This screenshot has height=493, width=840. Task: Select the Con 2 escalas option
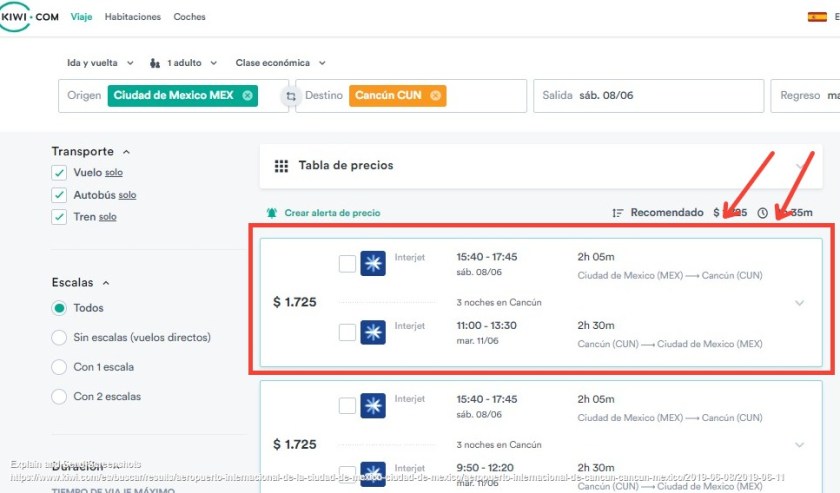pyautogui.click(x=59, y=397)
